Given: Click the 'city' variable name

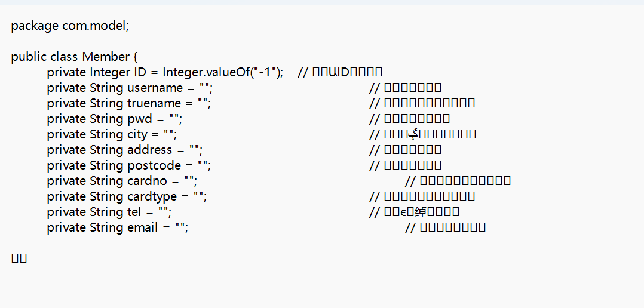Looking at the screenshot, I should [137, 134].
